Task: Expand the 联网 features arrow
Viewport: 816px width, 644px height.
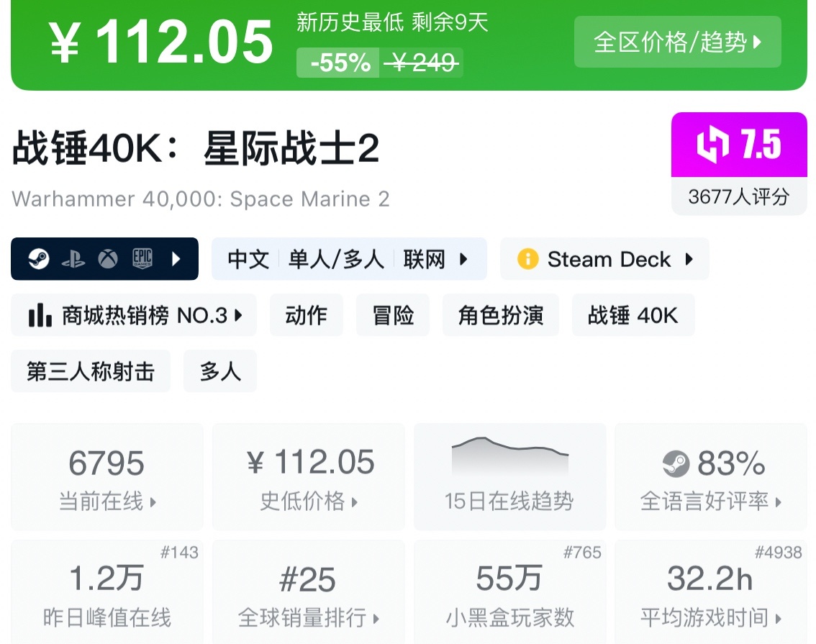Action: (x=463, y=258)
